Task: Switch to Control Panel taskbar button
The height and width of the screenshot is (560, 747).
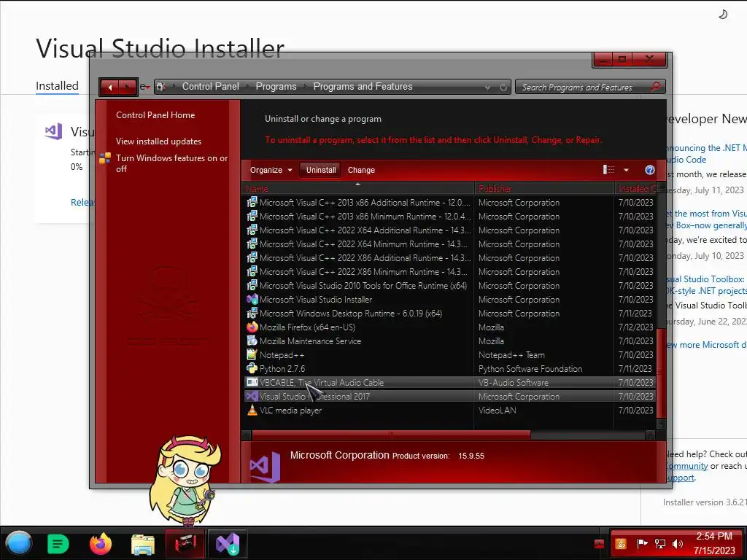Action: coord(185,543)
